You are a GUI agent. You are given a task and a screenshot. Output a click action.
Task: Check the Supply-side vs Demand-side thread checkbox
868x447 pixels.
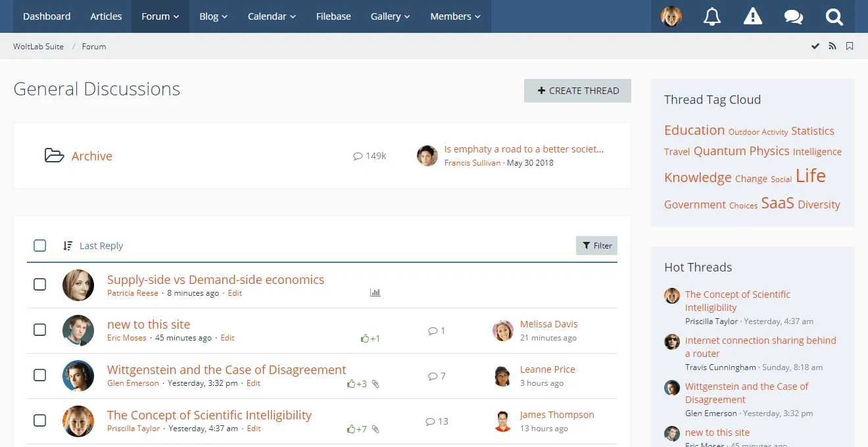(x=40, y=284)
